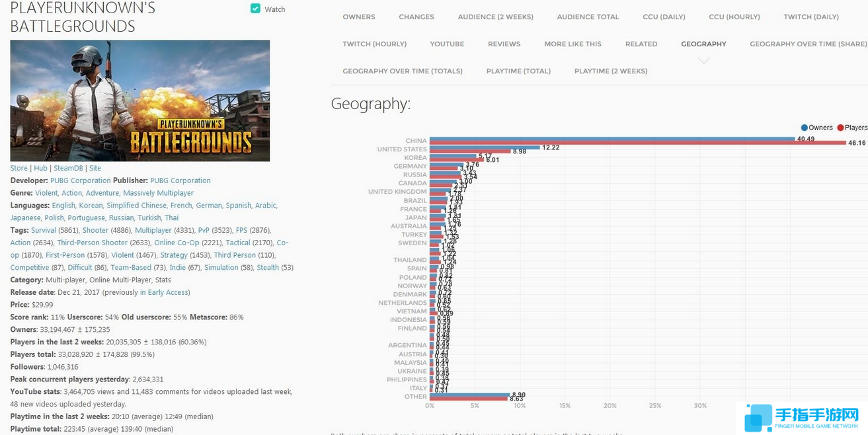This screenshot has height=435, width=868.
Task: Select the Geography tab
Action: (703, 44)
